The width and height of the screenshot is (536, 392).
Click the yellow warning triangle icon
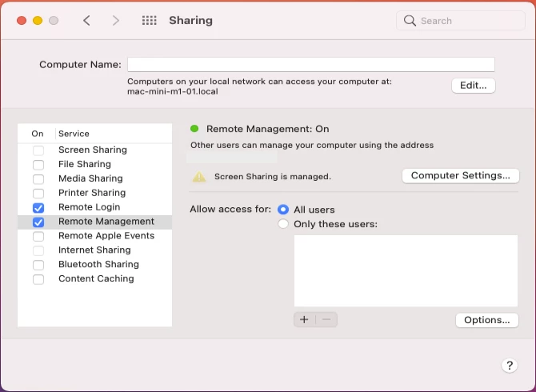(x=199, y=177)
